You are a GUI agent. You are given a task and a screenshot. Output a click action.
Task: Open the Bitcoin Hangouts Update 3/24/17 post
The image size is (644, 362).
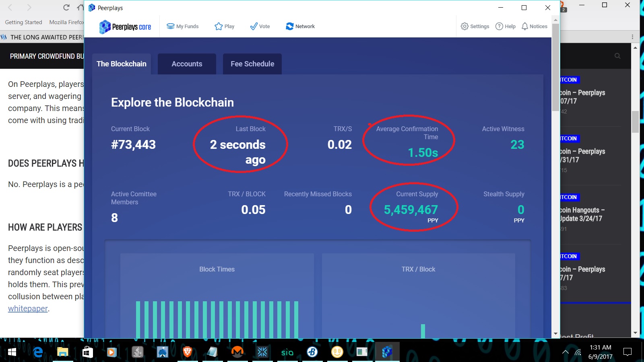pos(582,214)
